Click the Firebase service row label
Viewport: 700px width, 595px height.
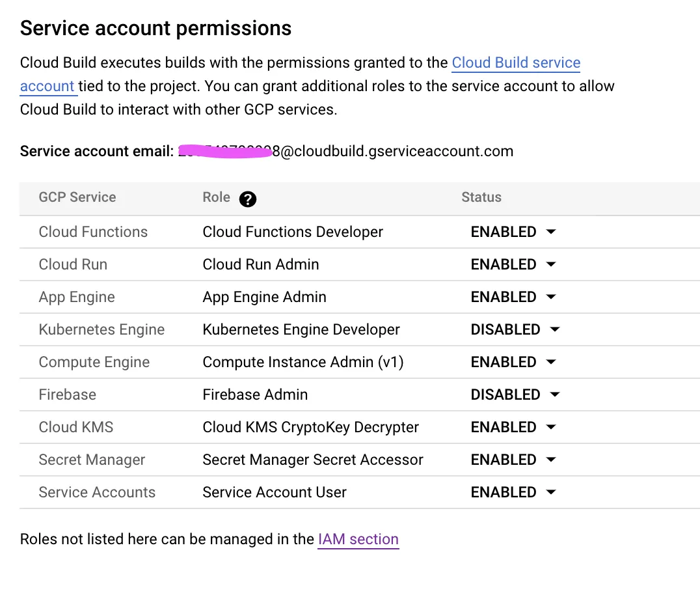tap(68, 394)
